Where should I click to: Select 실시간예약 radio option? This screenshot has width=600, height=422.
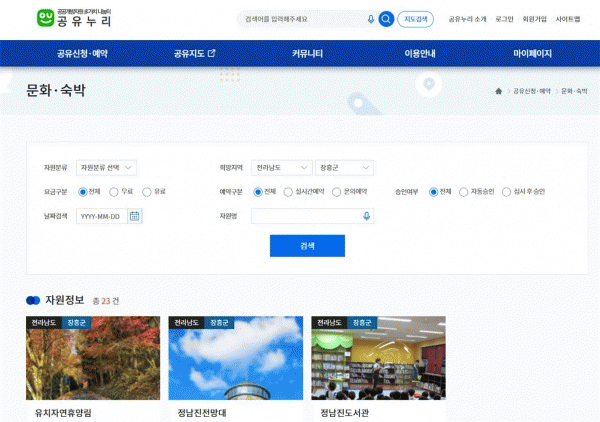click(x=288, y=191)
